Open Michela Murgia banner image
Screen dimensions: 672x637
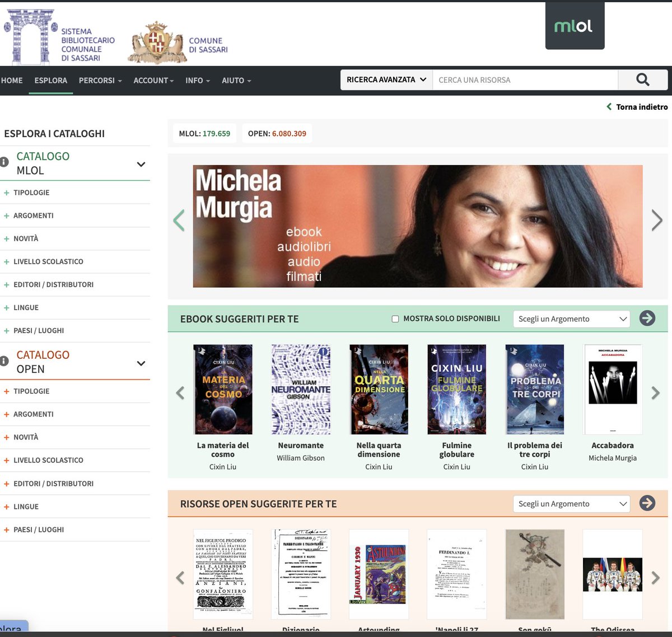(x=418, y=226)
